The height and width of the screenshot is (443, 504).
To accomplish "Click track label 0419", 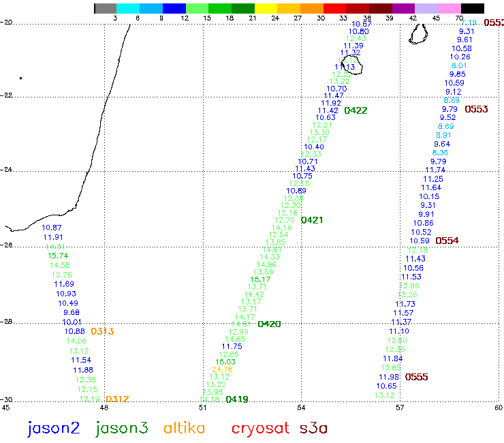I will coord(237,399).
